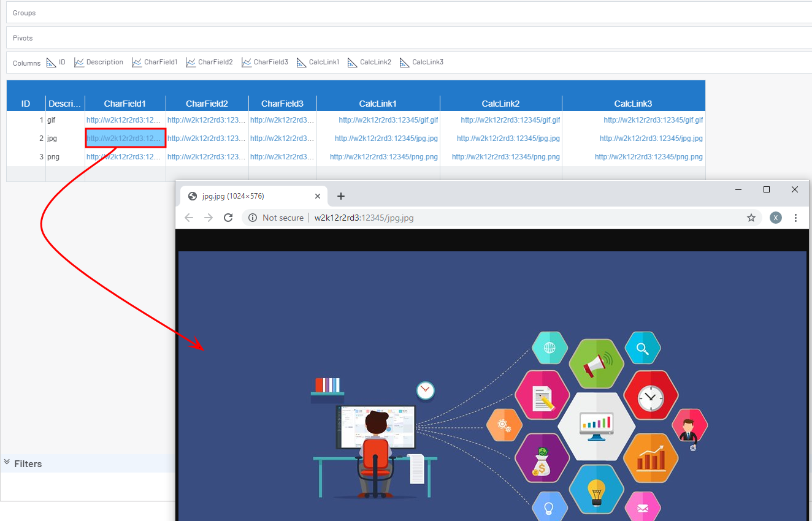Close the jpg.jpg browser tab
This screenshot has width=812, height=521.
coord(318,196)
